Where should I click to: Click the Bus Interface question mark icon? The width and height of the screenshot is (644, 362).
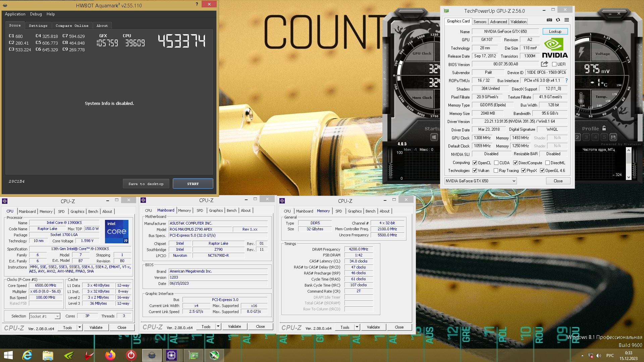[567, 80]
